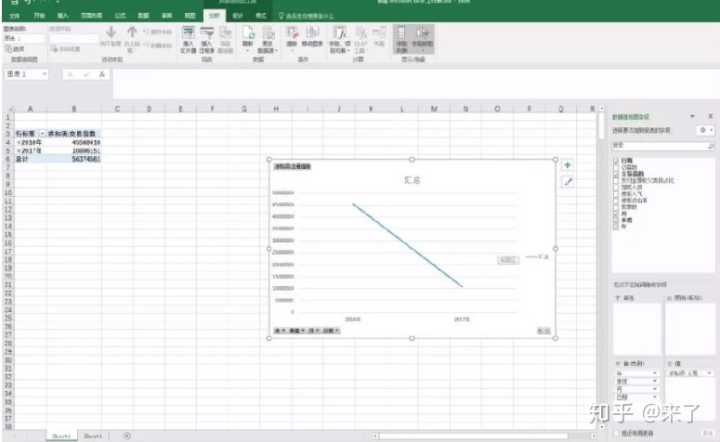Open Chart Styles brush button beside chart

click(568, 182)
